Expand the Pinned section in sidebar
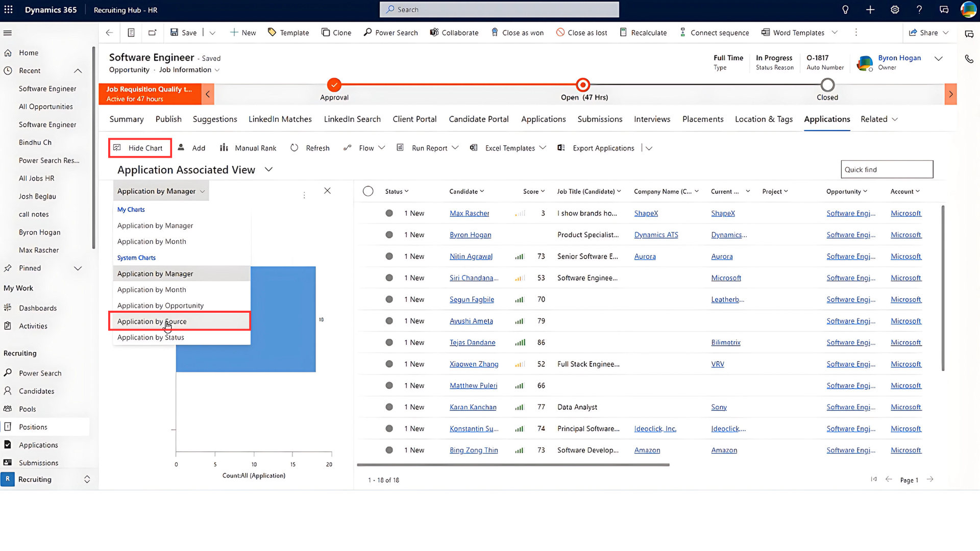Screen dimensions: 980x551 (78, 268)
